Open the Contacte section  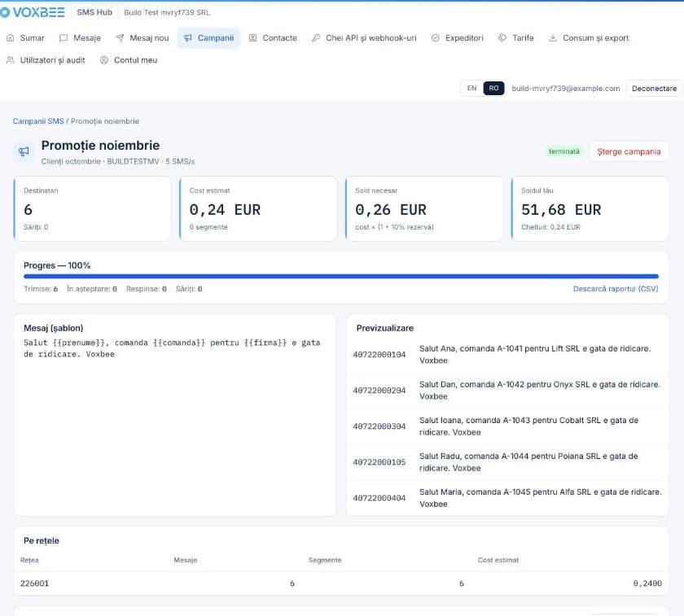point(273,38)
